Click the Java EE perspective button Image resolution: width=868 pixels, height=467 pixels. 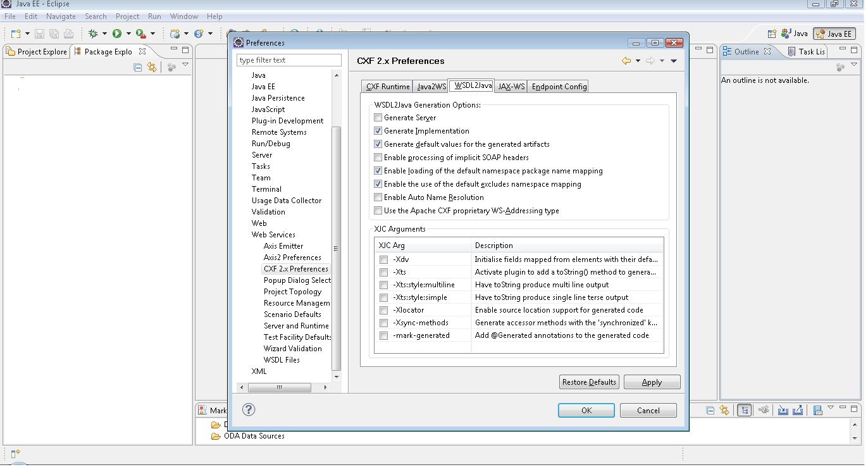pyautogui.click(x=834, y=34)
